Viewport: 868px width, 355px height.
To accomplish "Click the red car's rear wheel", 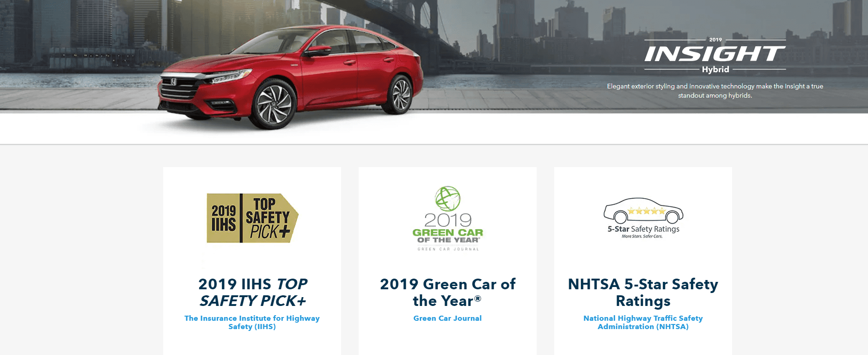I will (x=400, y=95).
